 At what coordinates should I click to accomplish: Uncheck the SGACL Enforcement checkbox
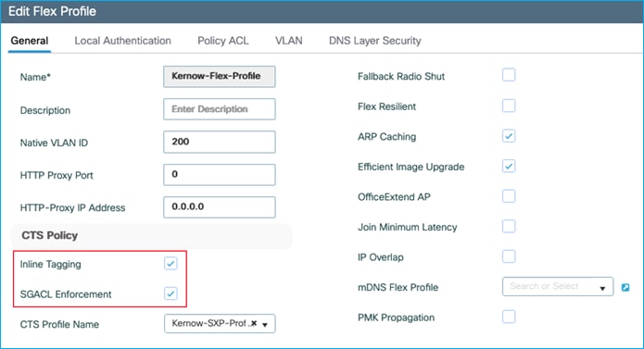click(170, 293)
